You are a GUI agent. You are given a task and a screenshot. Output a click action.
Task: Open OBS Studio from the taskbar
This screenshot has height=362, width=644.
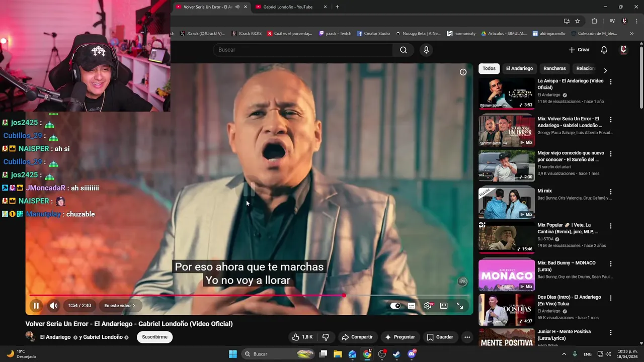tap(382, 354)
